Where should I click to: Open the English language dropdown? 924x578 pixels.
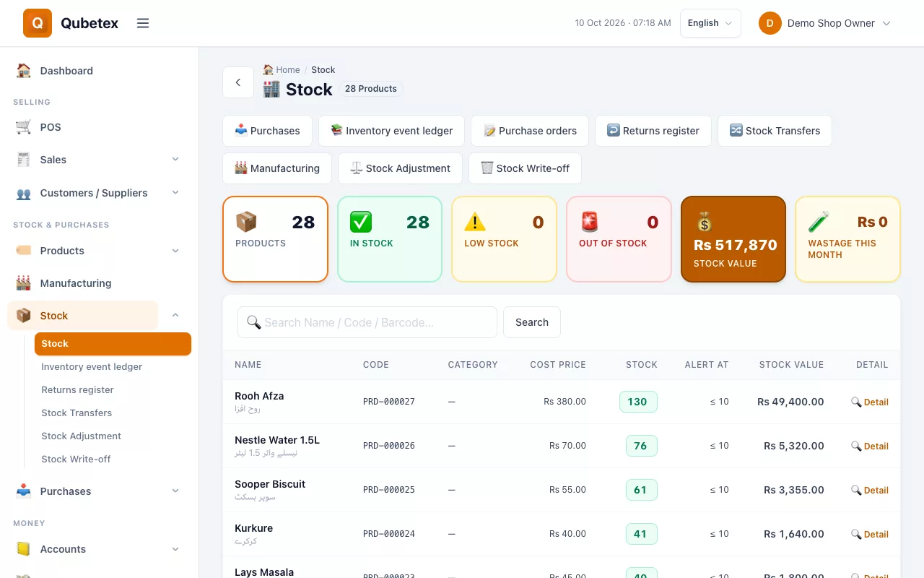pyautogui.click(x=710, y=23)
